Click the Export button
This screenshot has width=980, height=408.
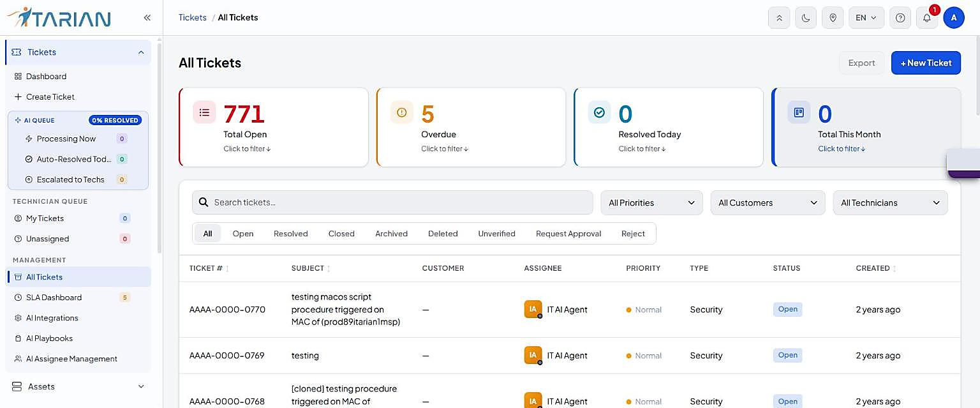[861, 63]
